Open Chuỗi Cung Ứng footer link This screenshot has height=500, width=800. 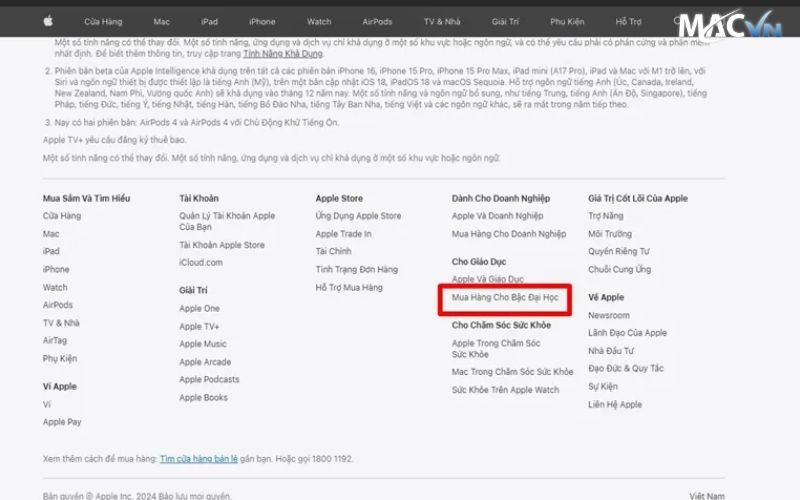pyautogui.click(x=619, y=269)
